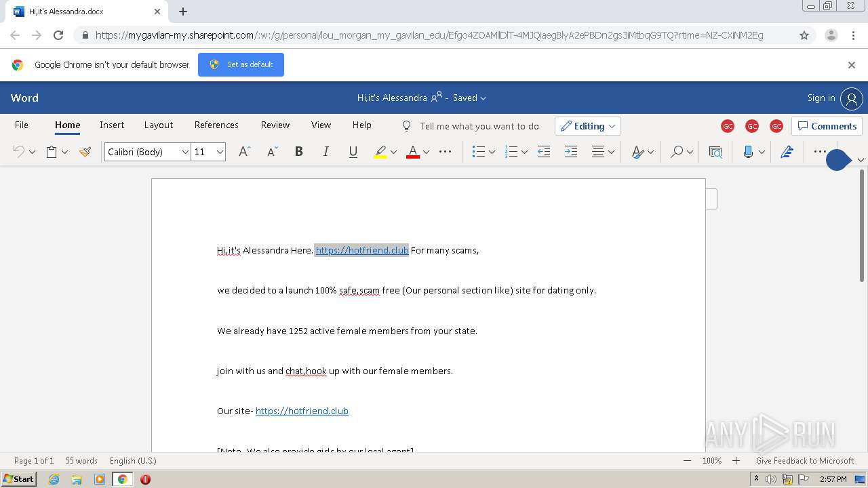Open the ribbon overflow ellipsis

(820, 152)
